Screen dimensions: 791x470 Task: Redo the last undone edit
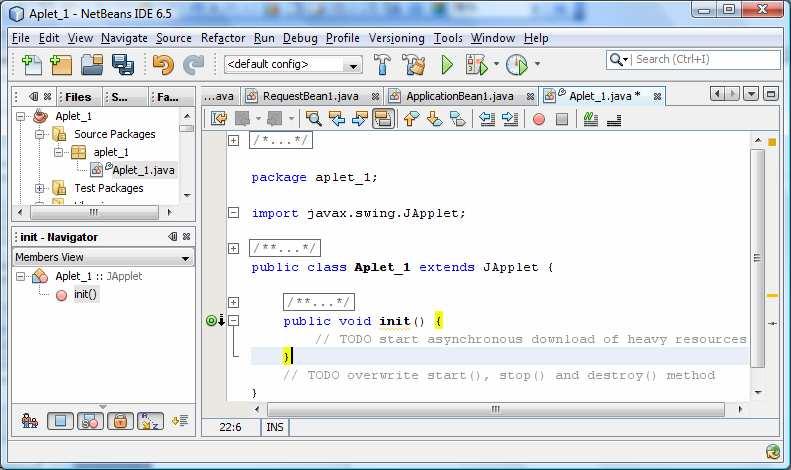[x=193, y=65]
